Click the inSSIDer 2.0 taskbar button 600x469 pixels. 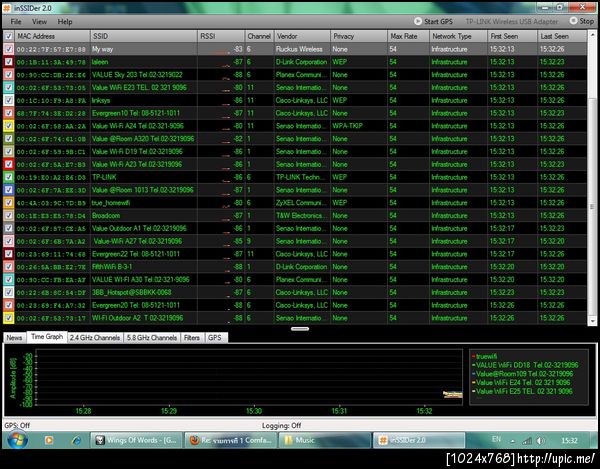(x=419, y=440)
